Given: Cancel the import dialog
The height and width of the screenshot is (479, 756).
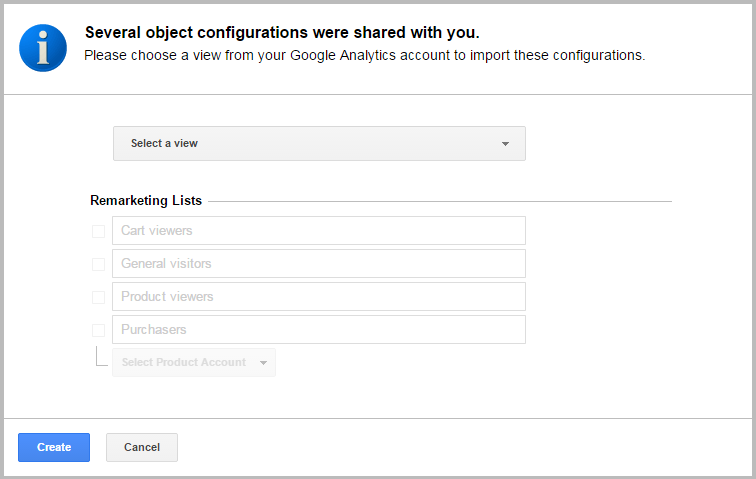Looking at the screenshot, I should [x=142, y=447].
